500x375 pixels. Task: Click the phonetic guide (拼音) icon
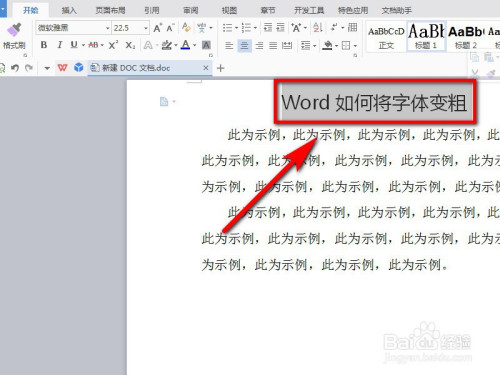coord(202,28)
